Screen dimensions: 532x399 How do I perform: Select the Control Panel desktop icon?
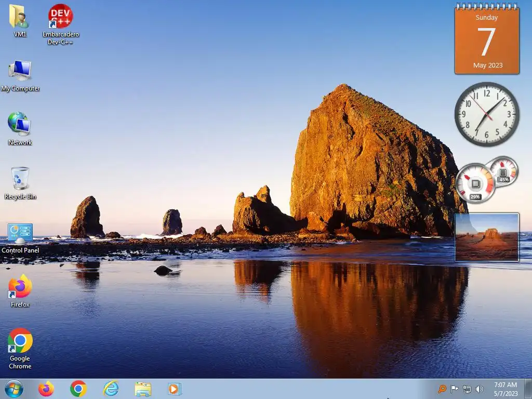pos(20,238)
